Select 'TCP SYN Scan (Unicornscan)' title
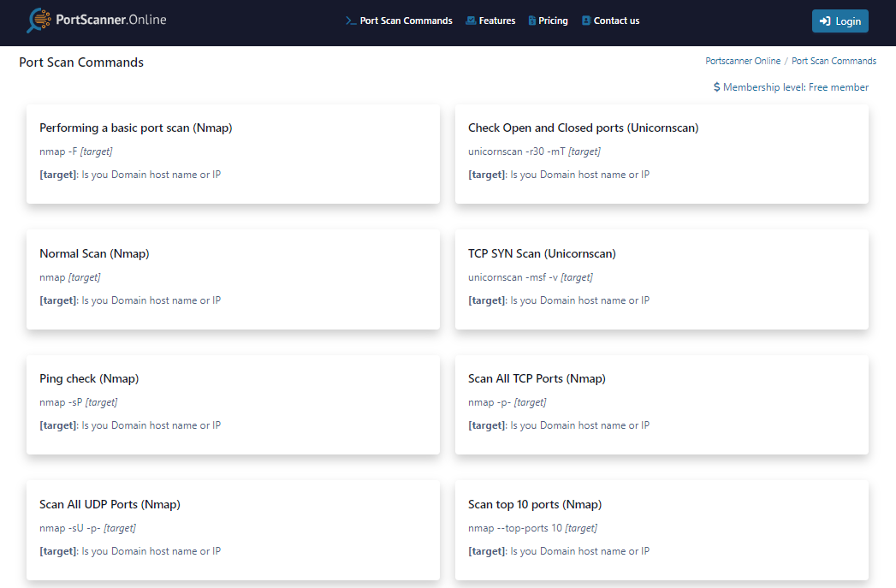The image size is (896, 588). [542, 253]
